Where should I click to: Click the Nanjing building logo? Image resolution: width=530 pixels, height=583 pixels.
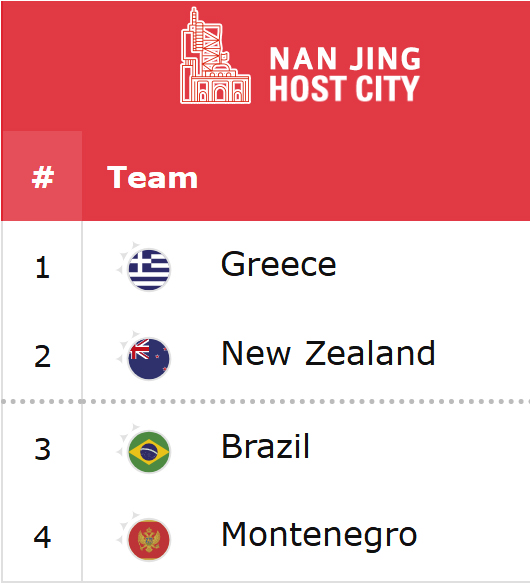[215, 56]
